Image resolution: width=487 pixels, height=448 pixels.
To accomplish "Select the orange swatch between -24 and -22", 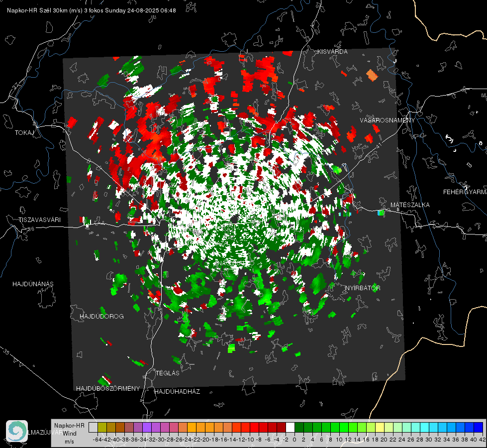I will click(192, 428).
